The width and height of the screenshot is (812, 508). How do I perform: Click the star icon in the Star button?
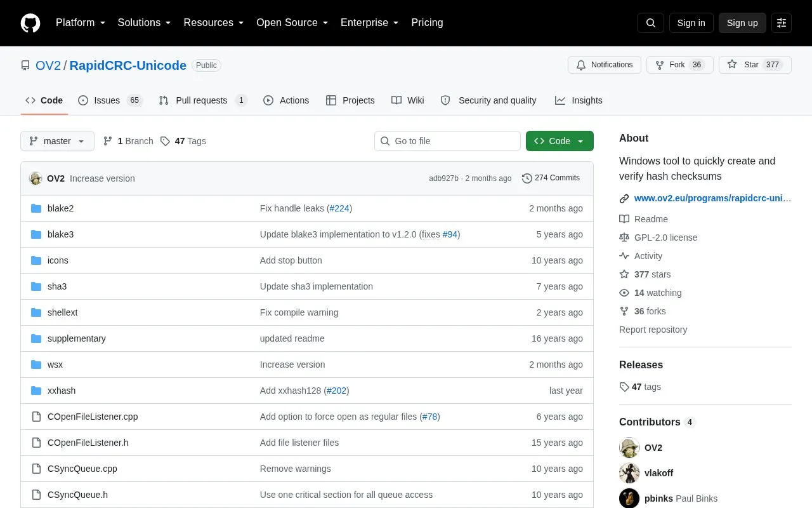[732, 65]
